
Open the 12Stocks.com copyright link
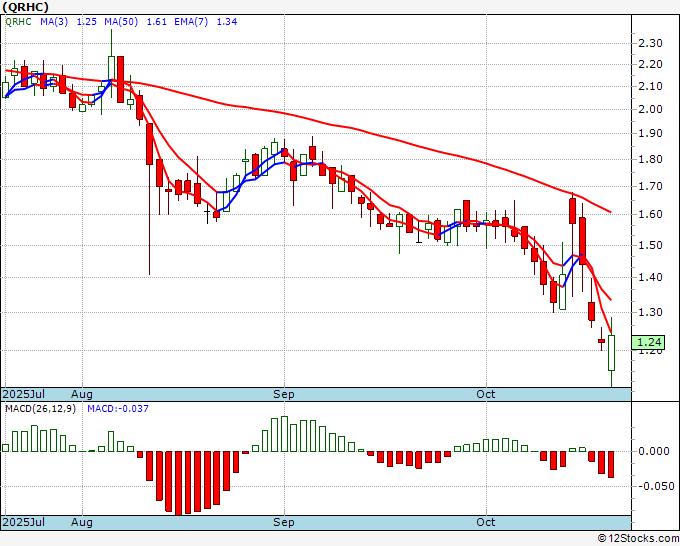click(638, 539)
